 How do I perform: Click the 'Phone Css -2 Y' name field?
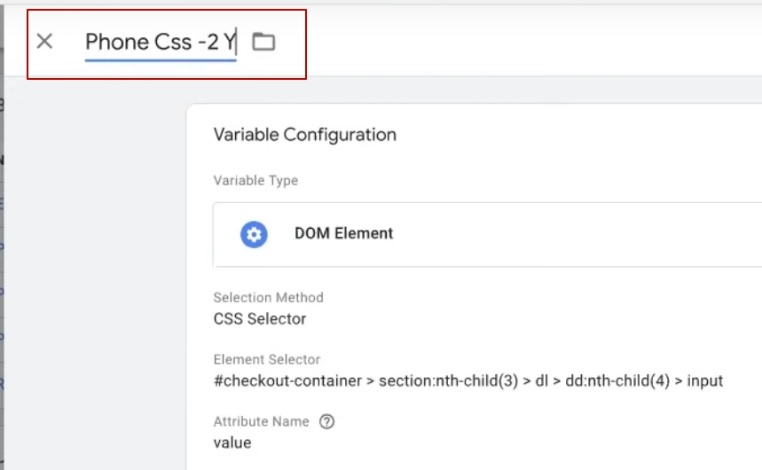[158, 42]
